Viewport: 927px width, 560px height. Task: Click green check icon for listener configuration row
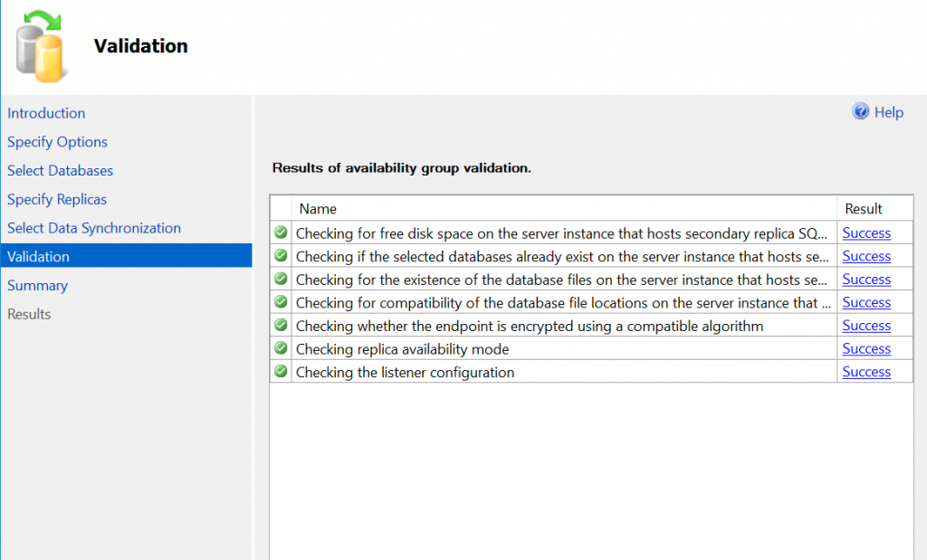point(281,371)
